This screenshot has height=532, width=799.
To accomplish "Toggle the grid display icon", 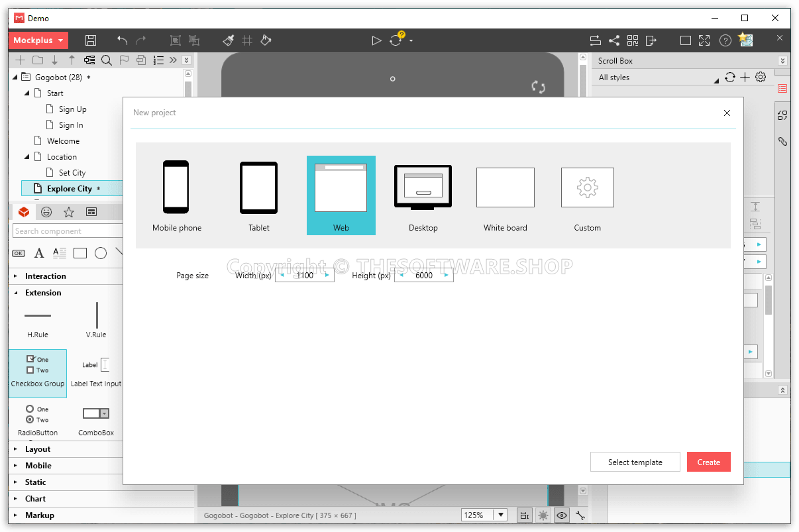I will click(246, 40).
